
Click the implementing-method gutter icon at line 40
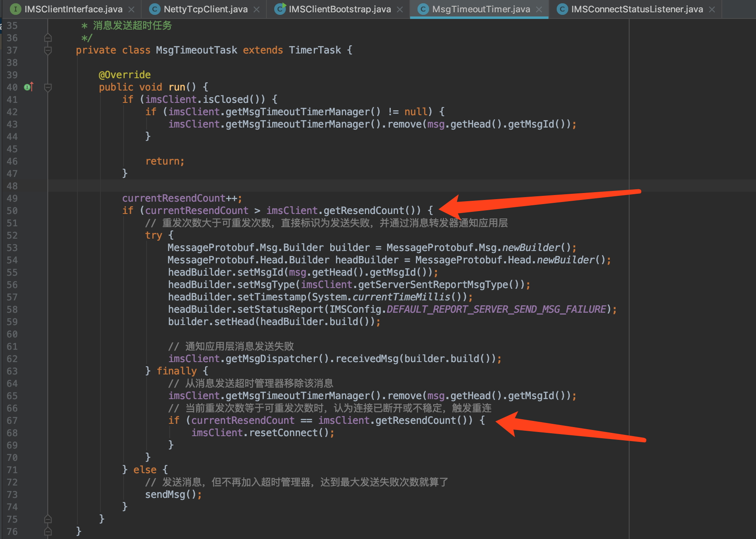point(28,87)
